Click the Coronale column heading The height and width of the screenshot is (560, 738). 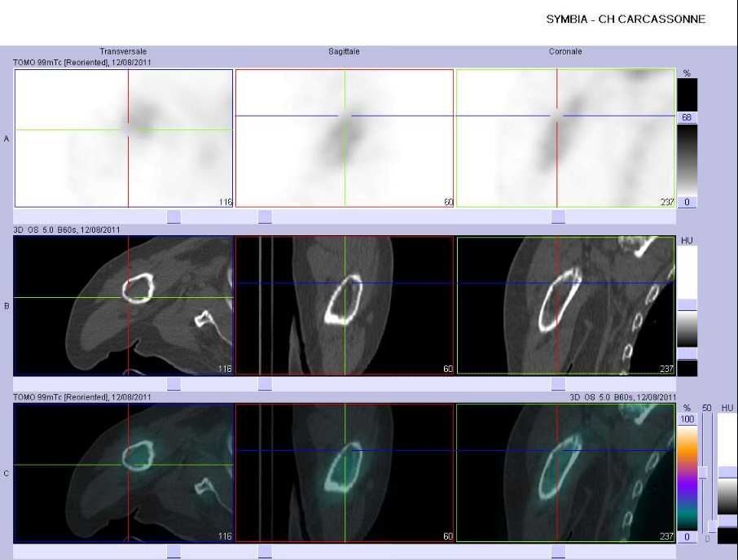[565, 51]
